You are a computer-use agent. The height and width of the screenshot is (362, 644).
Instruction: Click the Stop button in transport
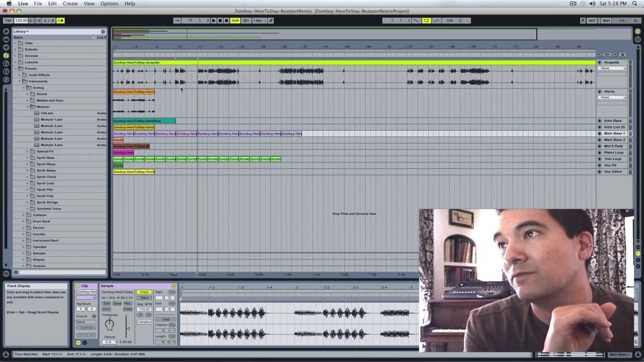tap(220, 21)
